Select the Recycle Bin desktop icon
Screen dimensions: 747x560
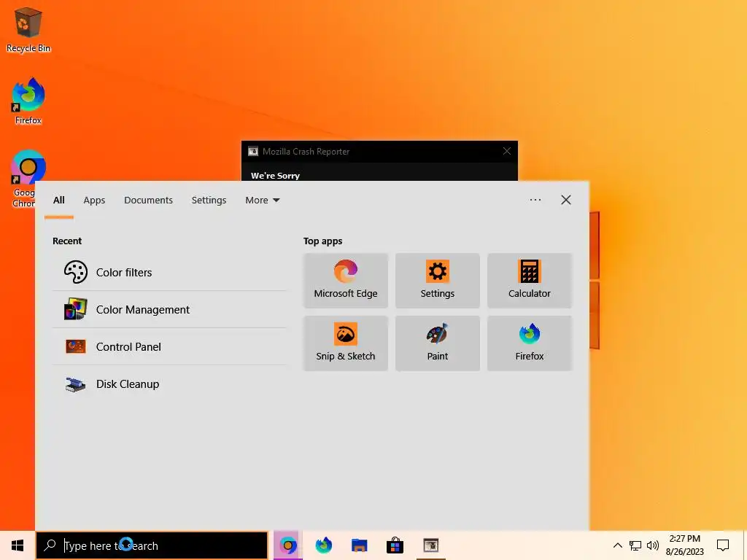tap(28, 29)
